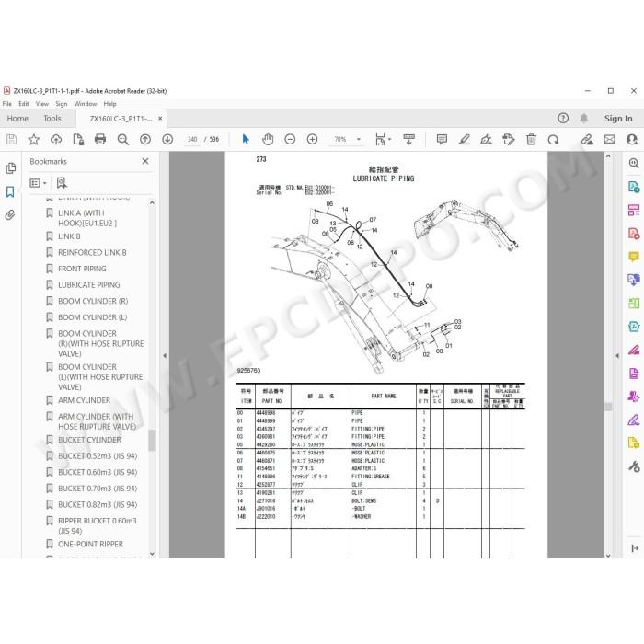Open Fill and Sign pen icon right pane
This screenshot has height=644, width=644.
coord(634,420)
